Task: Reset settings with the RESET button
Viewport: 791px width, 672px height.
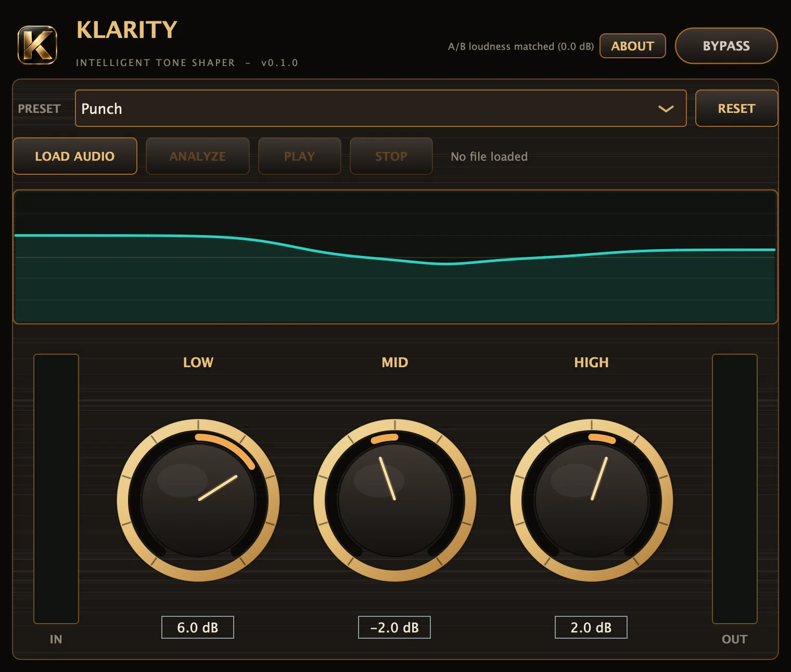Action: pos(736,108)
